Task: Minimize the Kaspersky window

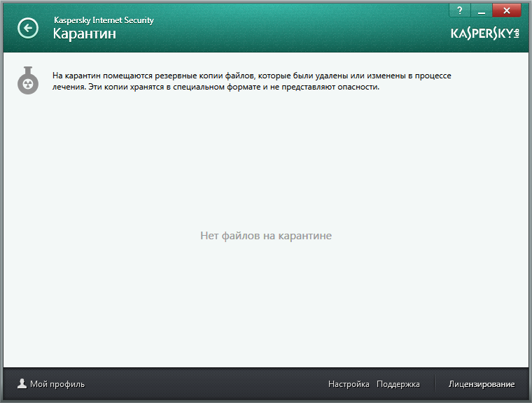Action: point(481,10)
